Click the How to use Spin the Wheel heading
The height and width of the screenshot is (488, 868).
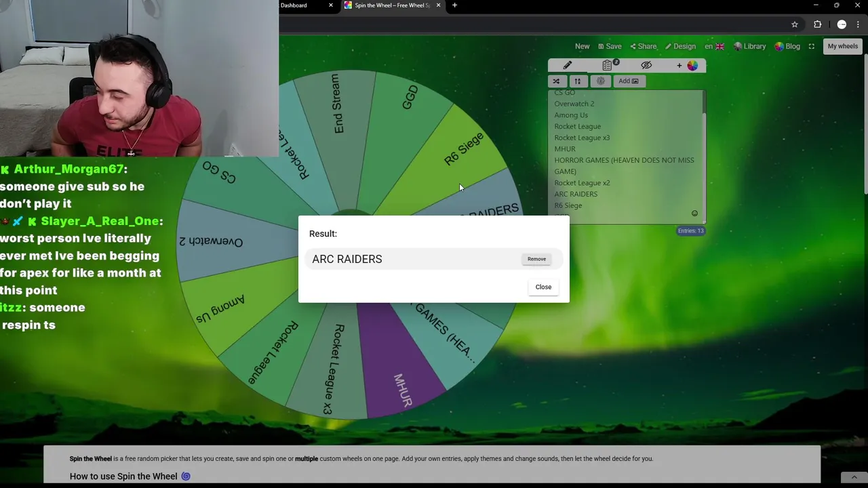130,476
